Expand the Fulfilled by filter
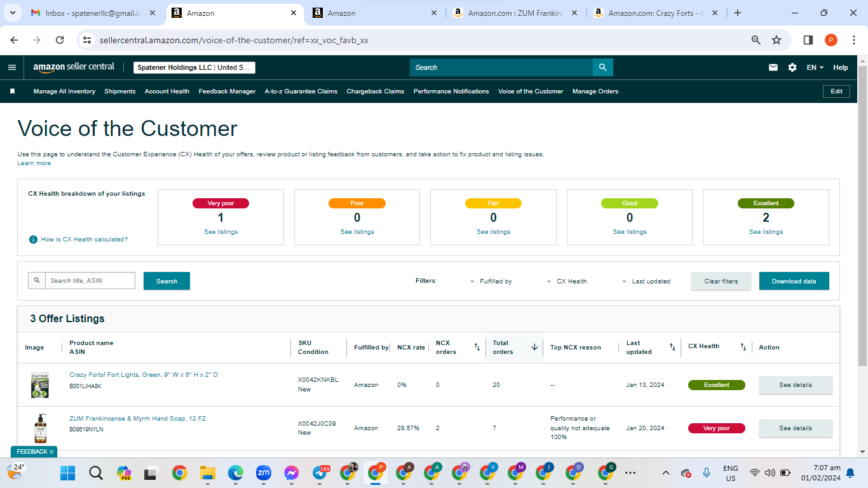The image size is (868, 488). 491,281
